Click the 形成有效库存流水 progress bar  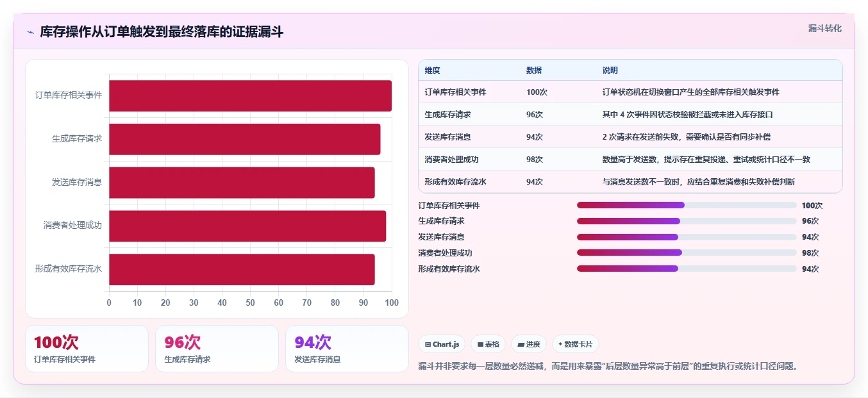(x=687, y=269)
